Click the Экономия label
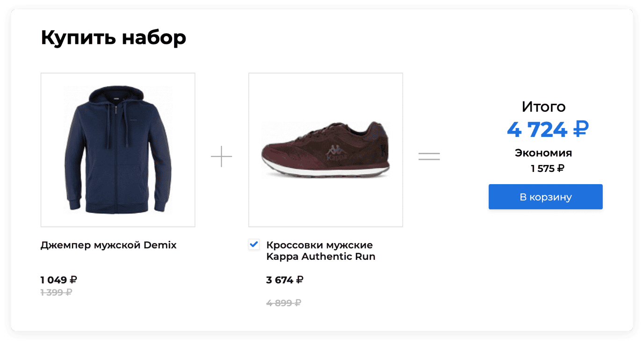 click(x=543, y=153)
